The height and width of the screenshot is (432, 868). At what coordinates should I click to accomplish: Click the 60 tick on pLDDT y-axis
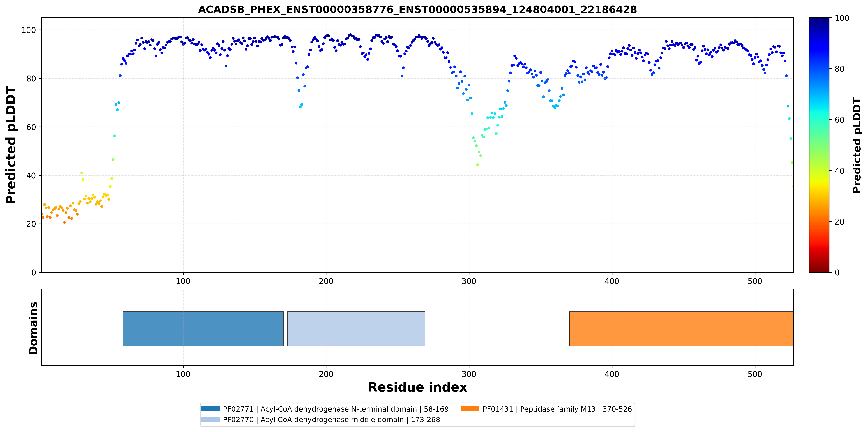click(31, 127)
